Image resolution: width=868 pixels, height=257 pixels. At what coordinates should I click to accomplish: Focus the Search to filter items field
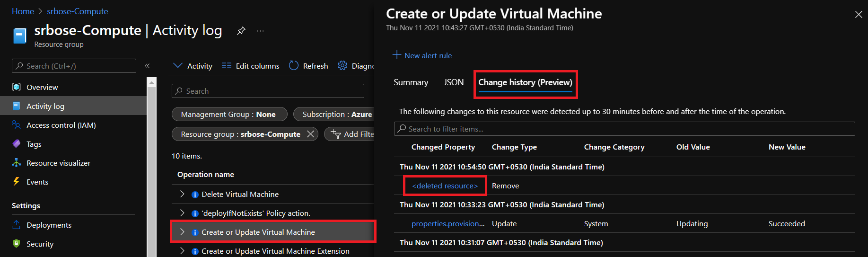pyautogui.click(x=624, y=129)
